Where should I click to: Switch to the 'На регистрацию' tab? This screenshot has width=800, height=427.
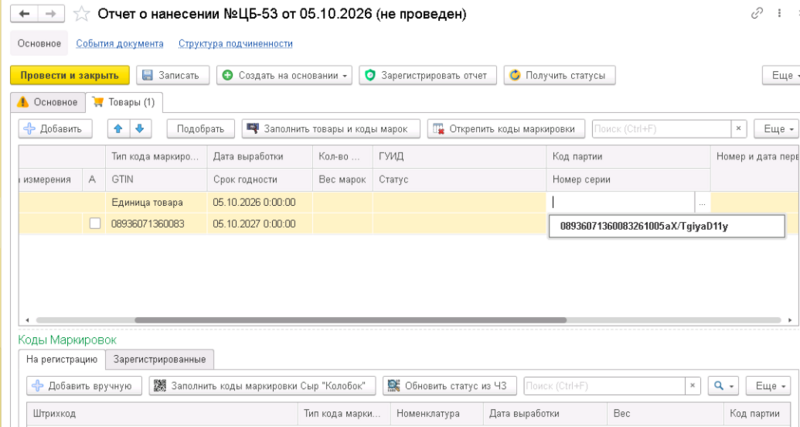(62, 359)
